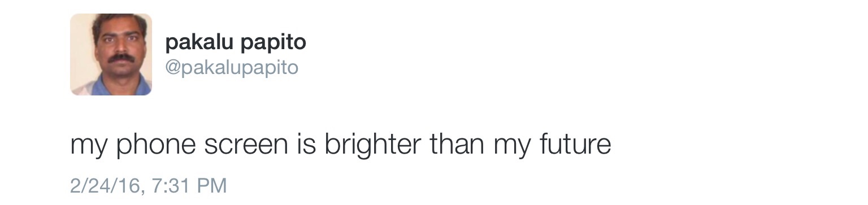868x205 pixels.
Task: Click the "2/24/16" date portion
Action: (105, 185)
